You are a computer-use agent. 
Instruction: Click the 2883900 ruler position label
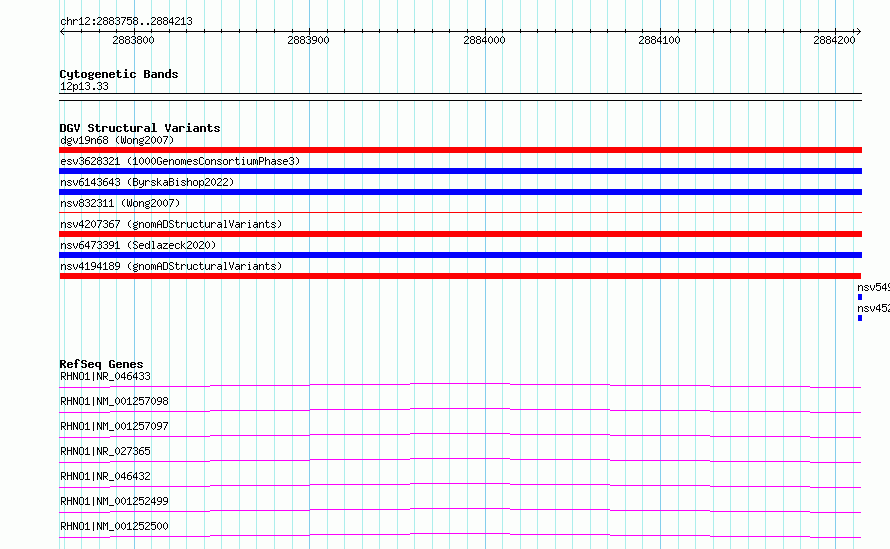coord(308,40)
